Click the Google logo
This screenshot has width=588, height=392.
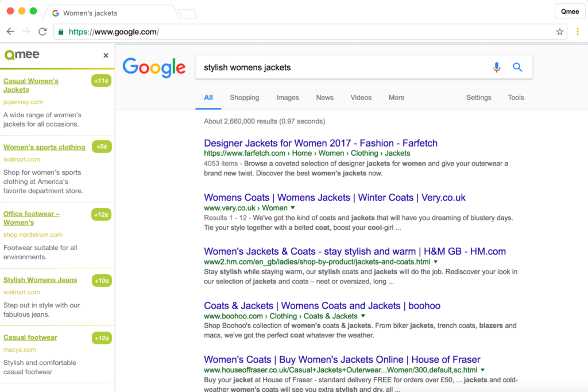154,67
